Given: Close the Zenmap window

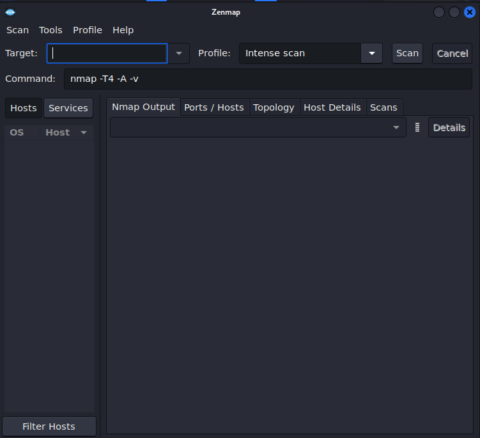Looking at the screenshot, I should click(470, 12).
